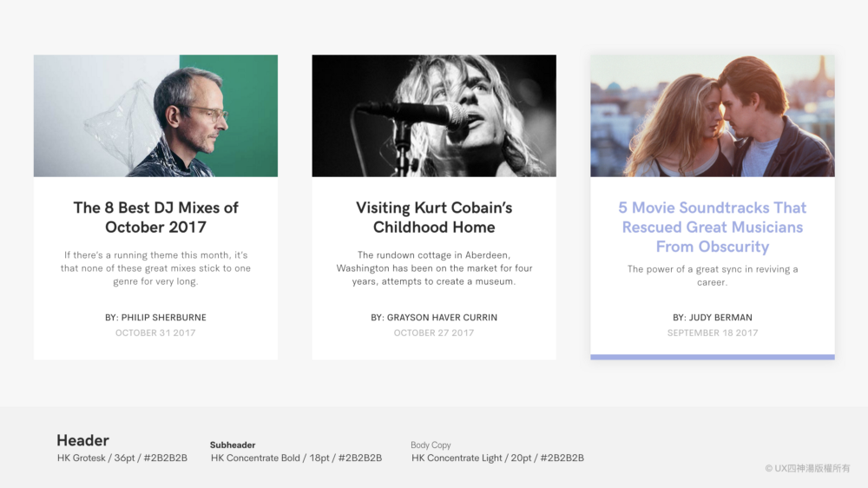Select author Philip Sherburne byline
868x488 pixels.
pos(155,318)
